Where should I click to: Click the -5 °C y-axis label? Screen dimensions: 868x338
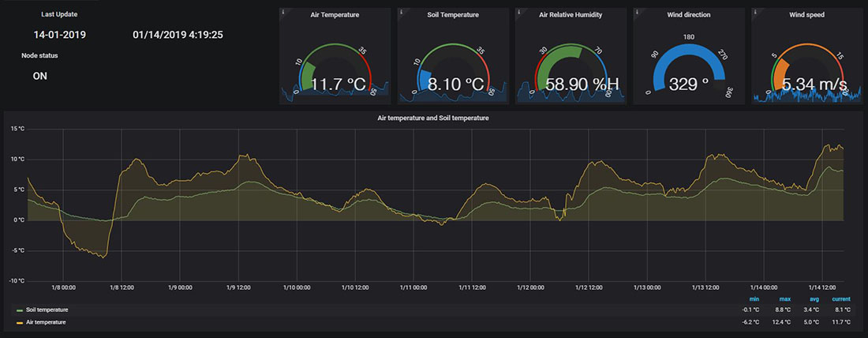(17, 250)
